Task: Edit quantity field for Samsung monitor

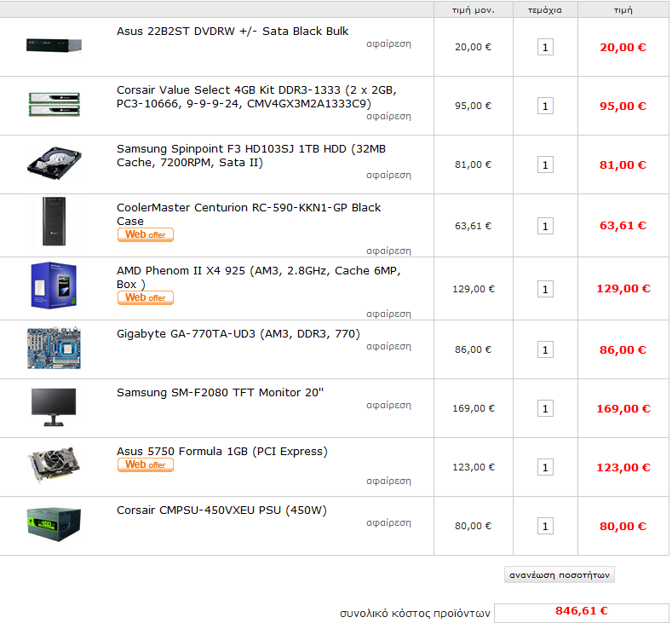Action: 545,408
